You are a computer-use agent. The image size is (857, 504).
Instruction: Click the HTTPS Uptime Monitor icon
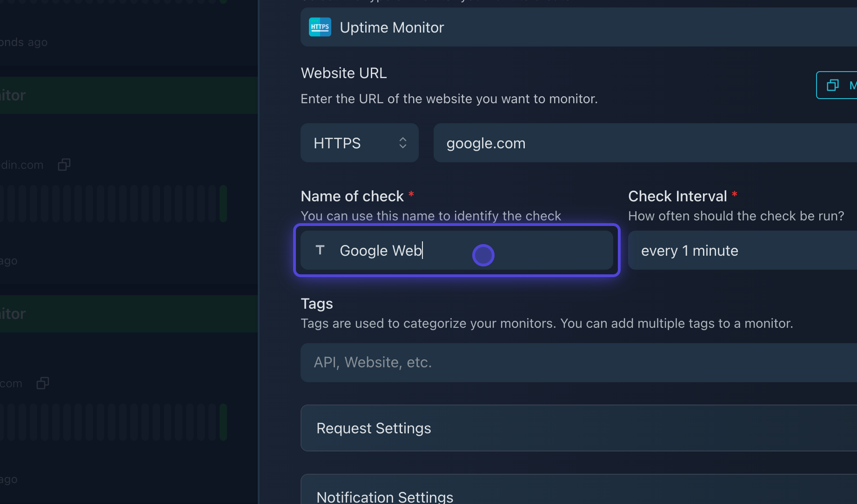(x=320, y=27)
